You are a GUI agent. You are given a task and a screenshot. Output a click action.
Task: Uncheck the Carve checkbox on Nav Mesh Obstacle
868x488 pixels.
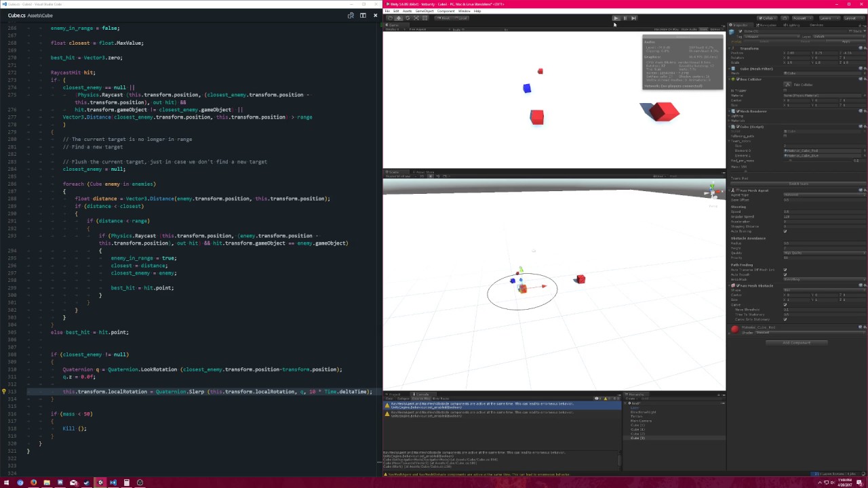785,304
